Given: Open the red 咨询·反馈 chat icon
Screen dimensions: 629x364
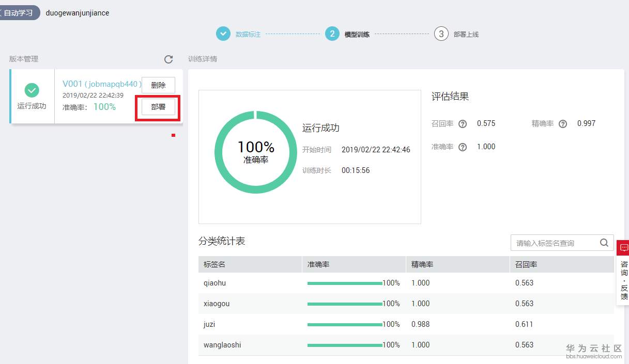Looking at the screenshot, I should click(624, 248).
